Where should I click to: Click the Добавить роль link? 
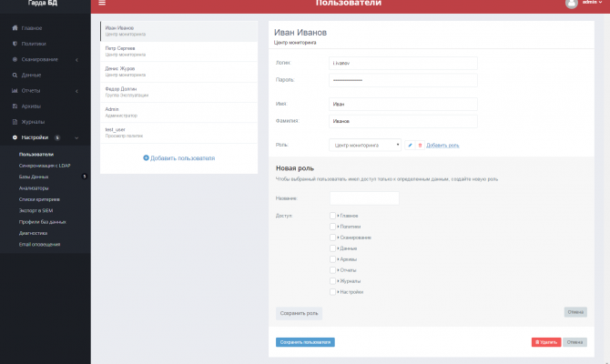442,145
